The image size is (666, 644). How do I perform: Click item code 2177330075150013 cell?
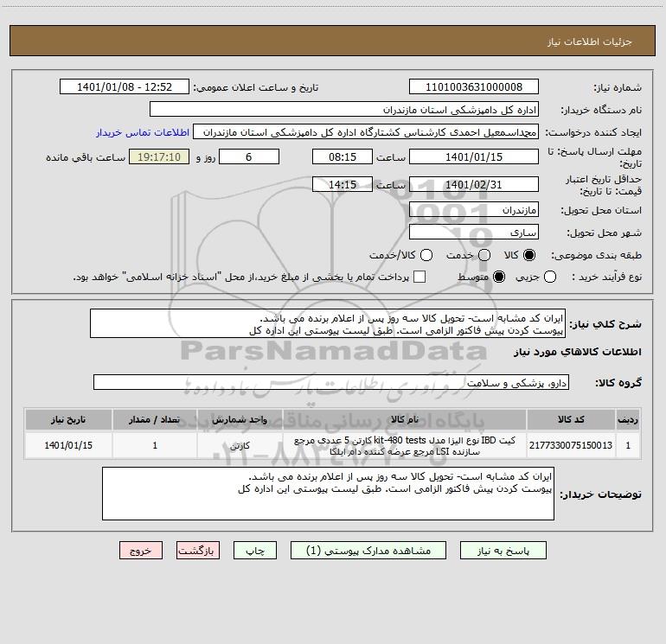pos(571,445)
